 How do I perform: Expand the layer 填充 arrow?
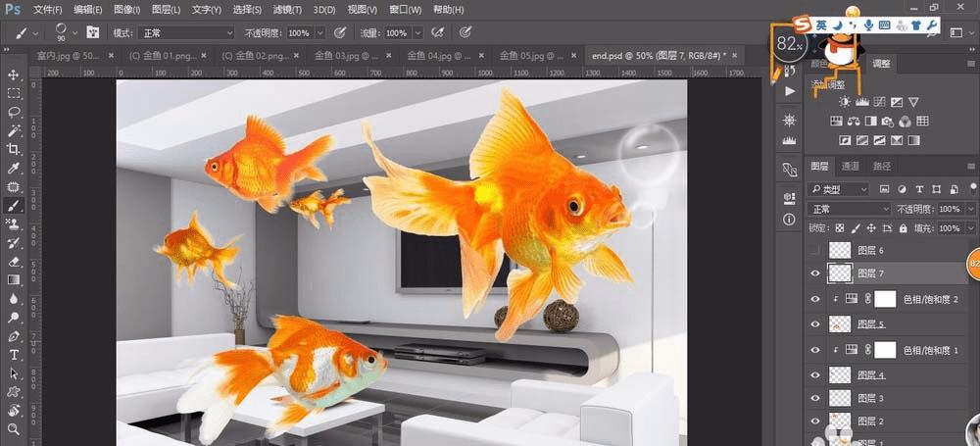tap(970, 228)
